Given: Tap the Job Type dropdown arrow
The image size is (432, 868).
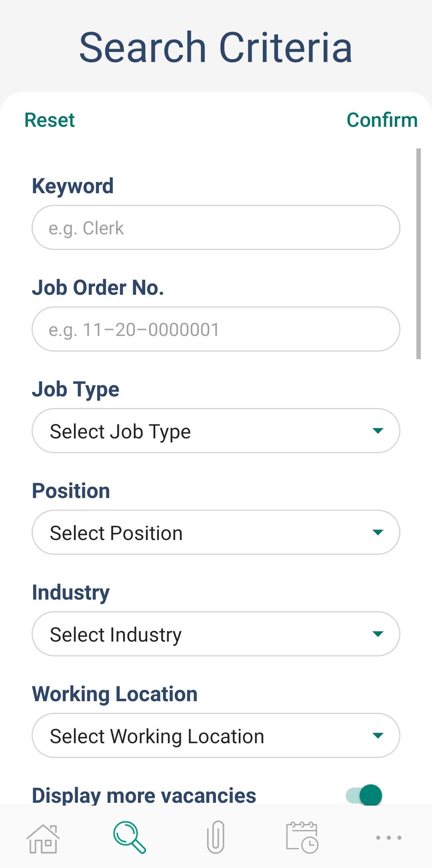Looking at the screenshot, I should pos(378,431).
